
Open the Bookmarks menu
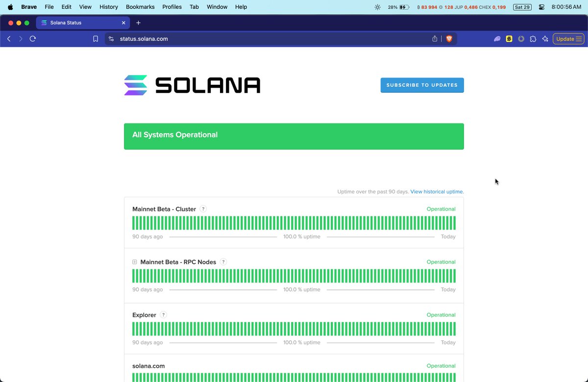point(140,7)
